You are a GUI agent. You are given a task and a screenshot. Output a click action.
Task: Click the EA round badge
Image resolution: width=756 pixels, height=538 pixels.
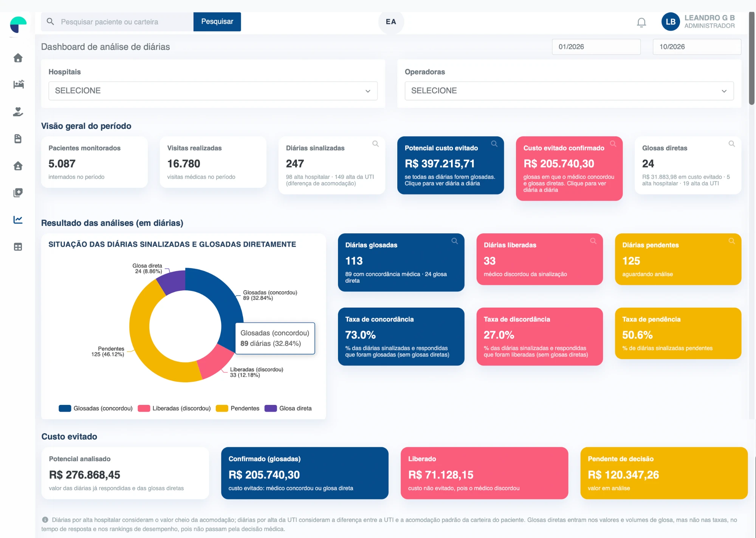[391, 22]
